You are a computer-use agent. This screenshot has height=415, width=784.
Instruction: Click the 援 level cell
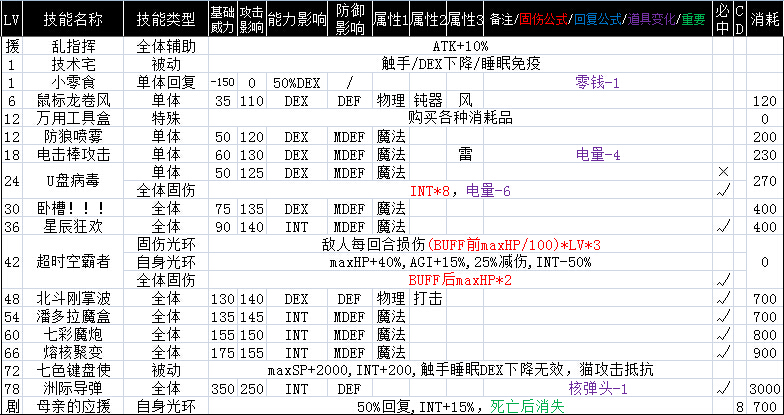pyautogui.click(x=12, y=47)
